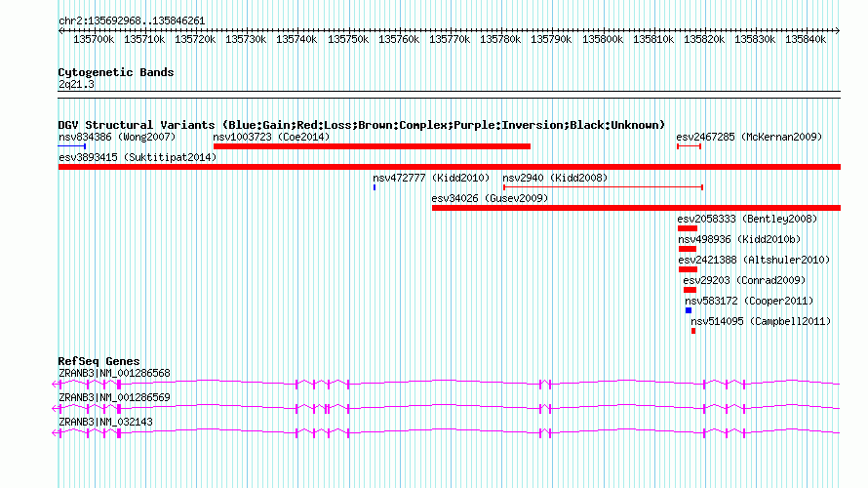Click the 135700k ruler tick label
Image resolution: width=868 pixels, height=488 pixels.
pyautogui.click(x=94, y=39)
